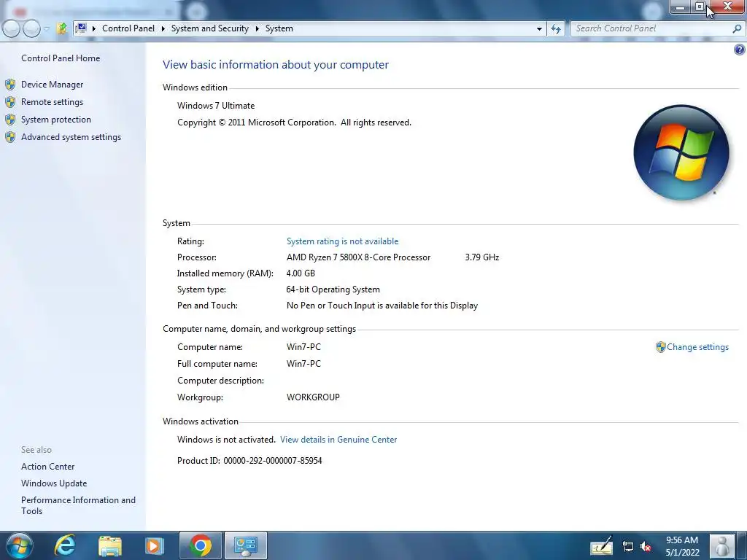This screenshot has width=747, height=560.
Task: Refresh the address bar view
Action: pyautogui.click(x=555, y=28)
